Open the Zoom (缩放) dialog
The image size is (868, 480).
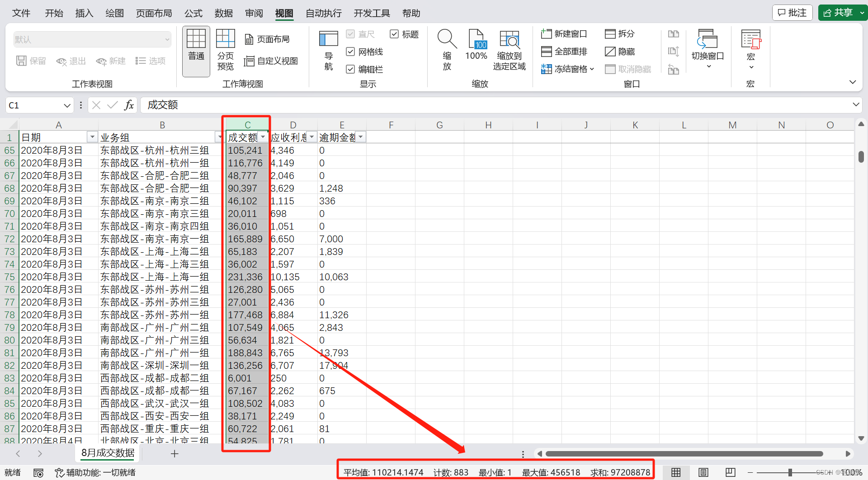point(447,51)
